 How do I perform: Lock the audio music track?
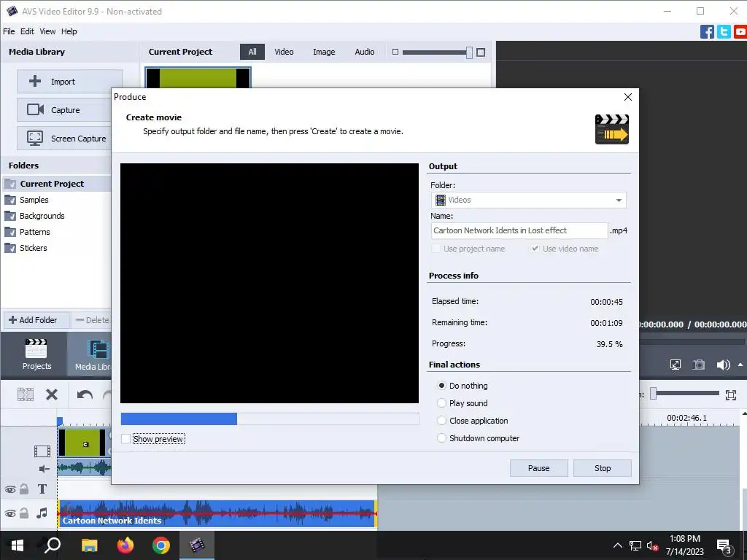[x=24, y=513]
